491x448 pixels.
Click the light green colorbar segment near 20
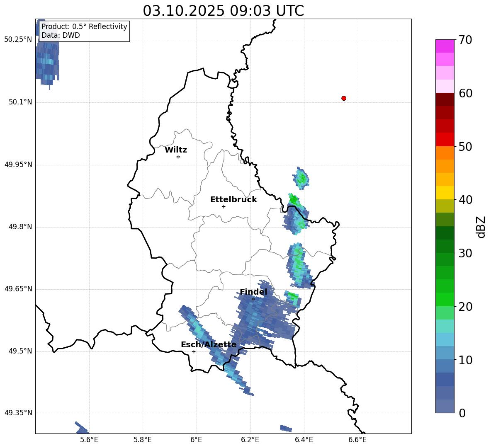tap(445, 312)
